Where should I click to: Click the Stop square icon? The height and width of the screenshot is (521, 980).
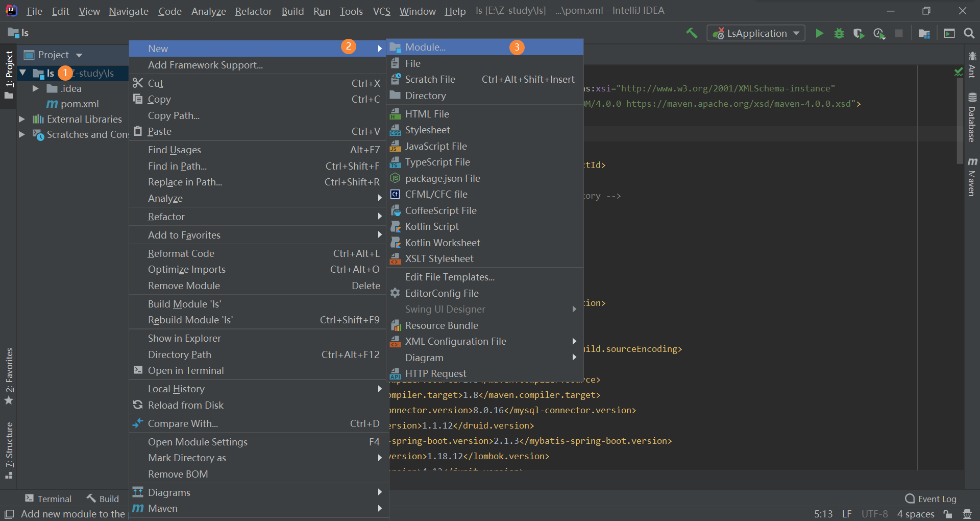[899, 33]
